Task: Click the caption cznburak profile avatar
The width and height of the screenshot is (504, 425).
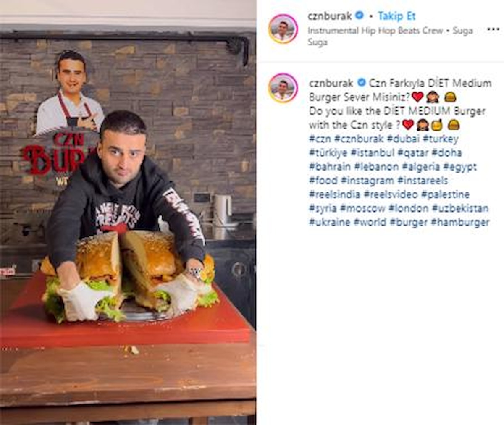Action: click(x=283, y=88)
